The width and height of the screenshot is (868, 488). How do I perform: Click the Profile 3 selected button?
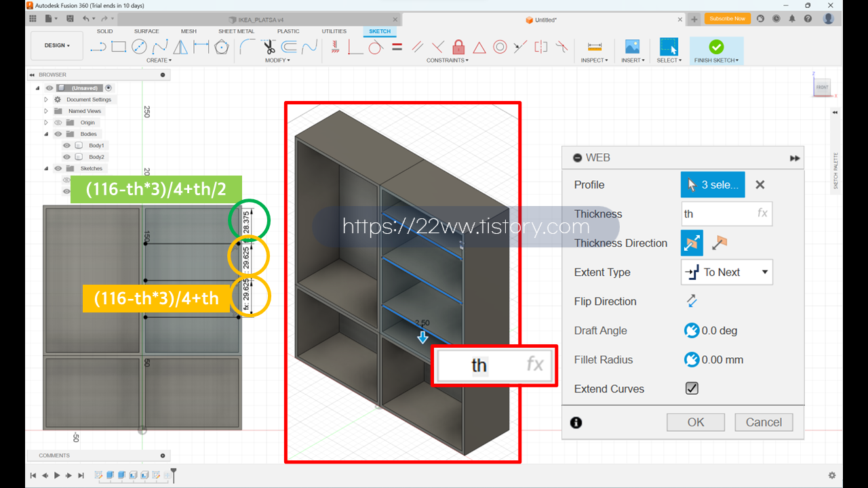(713, 184)
